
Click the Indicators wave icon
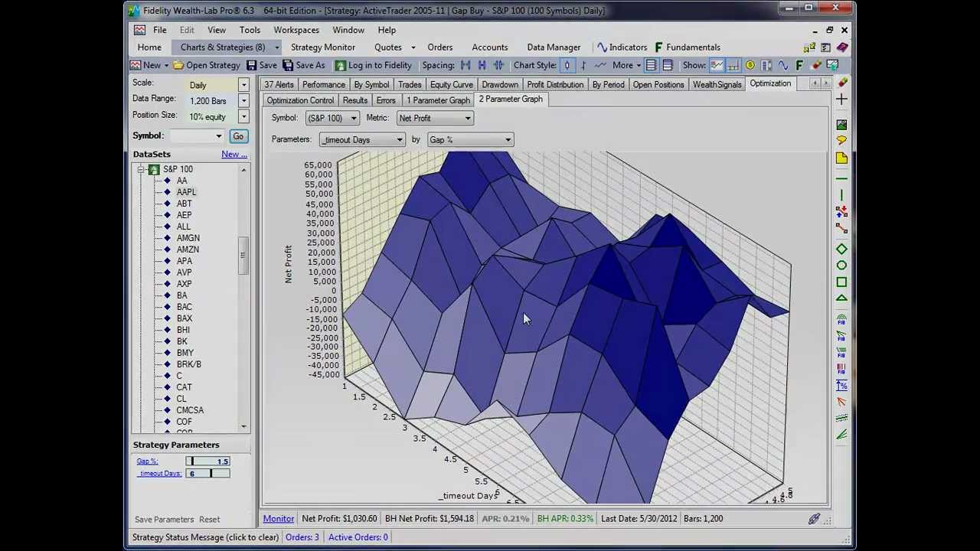click(602, 47)
